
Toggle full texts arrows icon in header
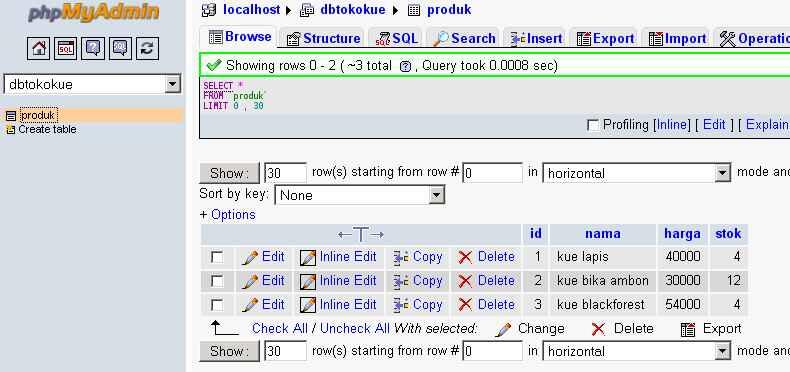pos(361,234)
